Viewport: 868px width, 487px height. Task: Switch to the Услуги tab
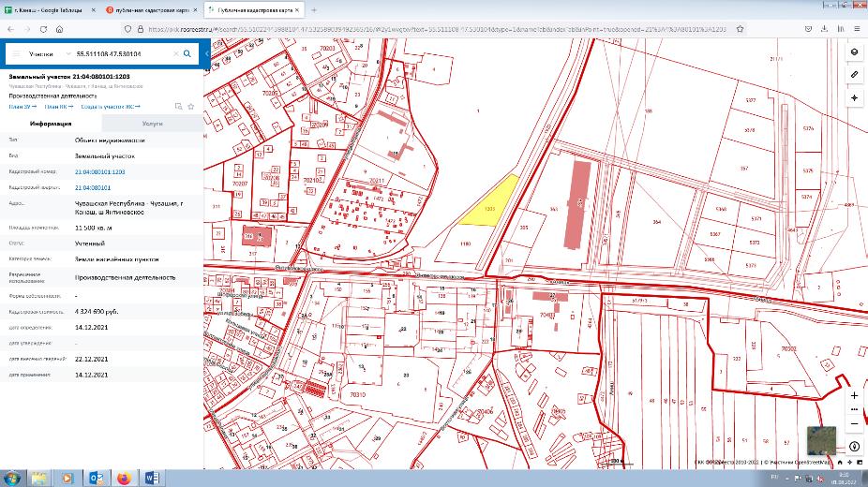tap(152, 124)
